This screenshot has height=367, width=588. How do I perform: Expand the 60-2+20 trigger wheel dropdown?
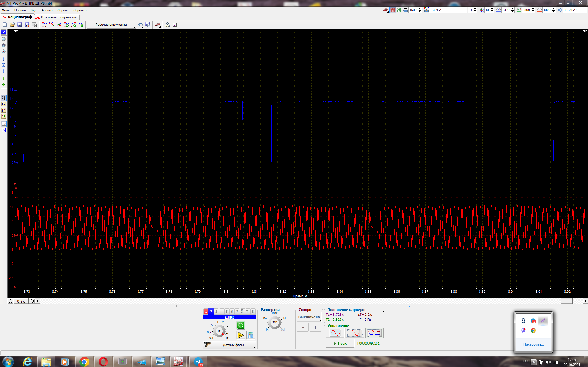pyautogui.click(x=584, y=10)
